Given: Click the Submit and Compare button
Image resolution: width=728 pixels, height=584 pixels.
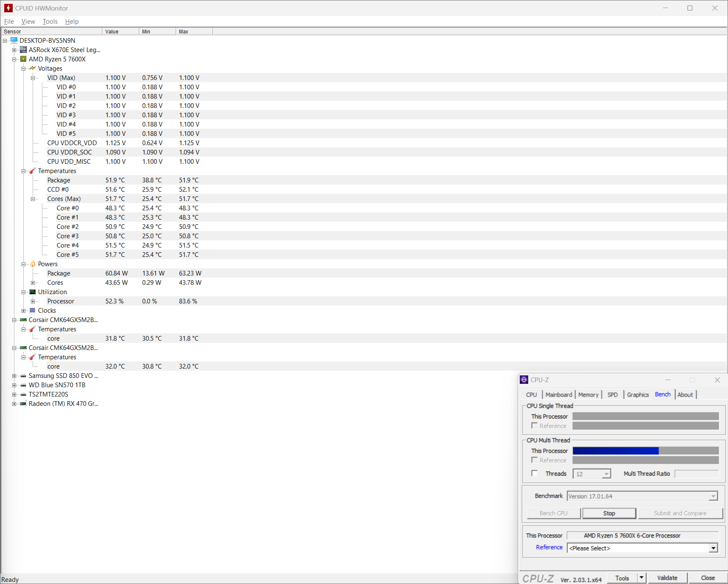Looking at the screenshot, I should pos(680,513).
